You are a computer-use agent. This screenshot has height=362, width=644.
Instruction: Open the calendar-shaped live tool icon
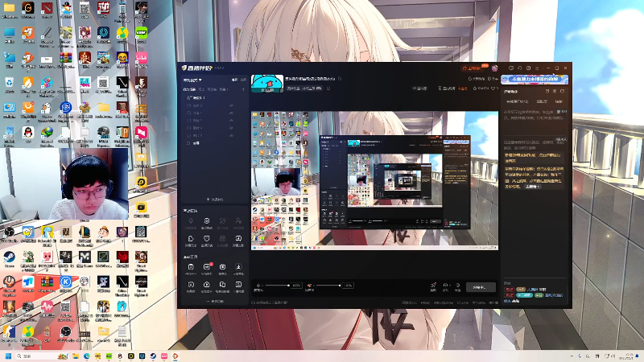point(222,269)
